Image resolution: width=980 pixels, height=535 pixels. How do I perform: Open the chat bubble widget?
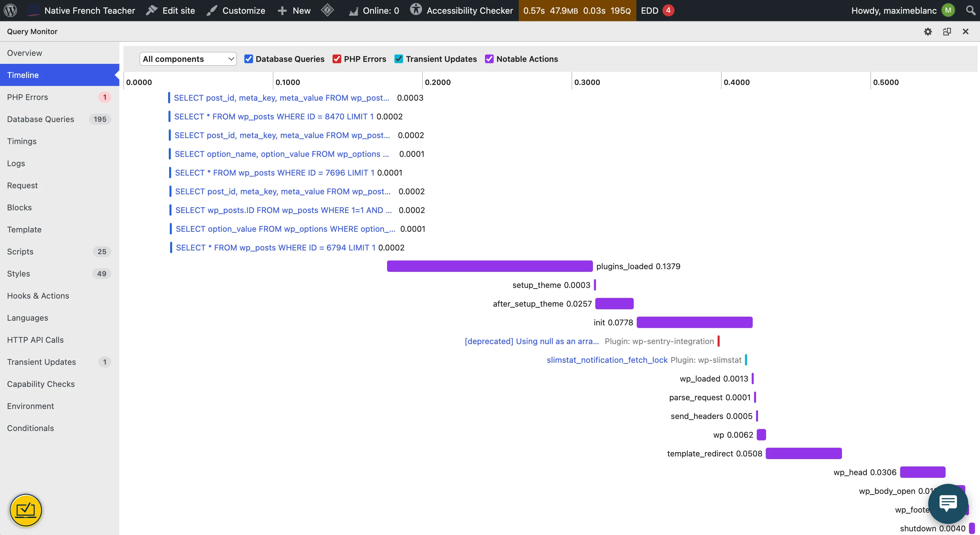pyautogui.click(x=948, y=504)
